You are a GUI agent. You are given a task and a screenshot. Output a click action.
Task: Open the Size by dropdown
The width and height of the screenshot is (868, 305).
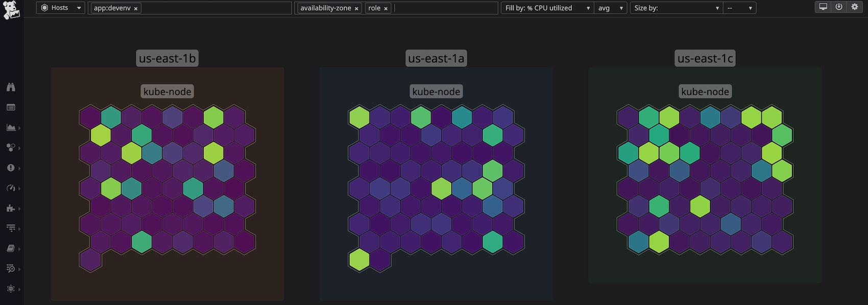click(x=676, y=8)
